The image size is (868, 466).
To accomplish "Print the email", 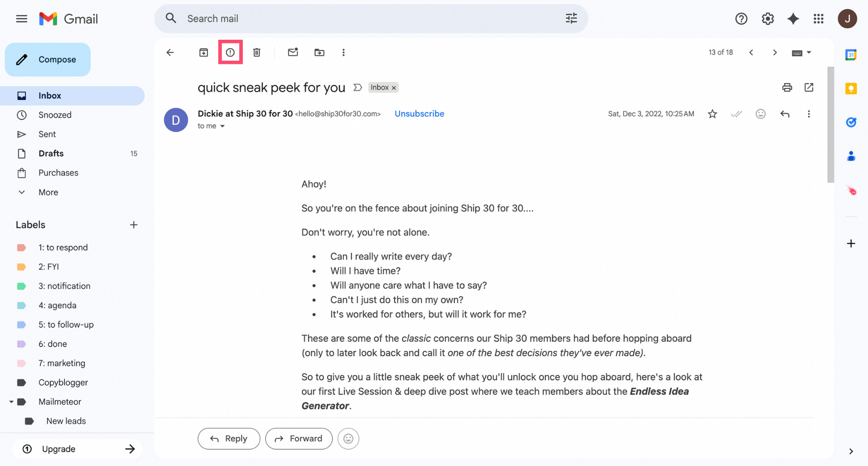I will [x=787, y=87].
